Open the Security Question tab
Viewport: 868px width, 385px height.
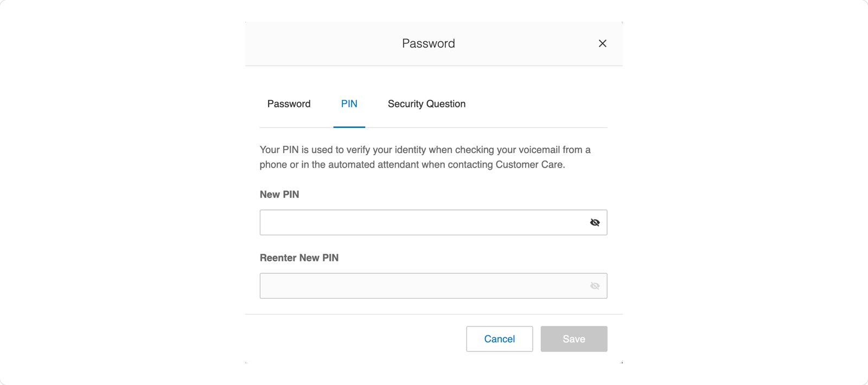click(x=426, y=104)
